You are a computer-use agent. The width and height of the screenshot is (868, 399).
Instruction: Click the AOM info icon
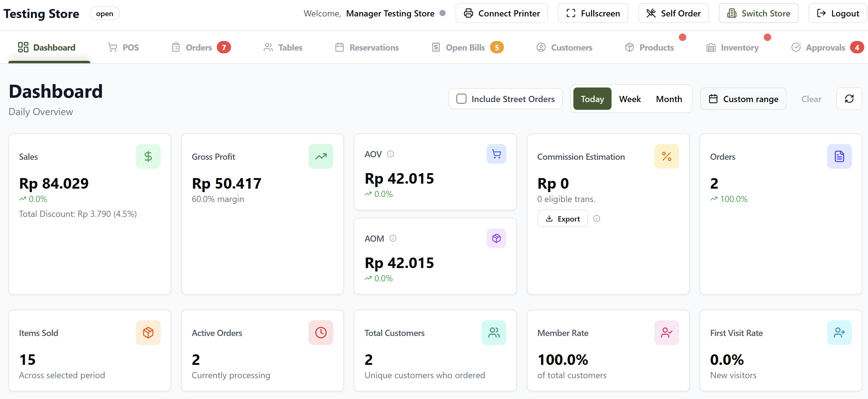393,238
